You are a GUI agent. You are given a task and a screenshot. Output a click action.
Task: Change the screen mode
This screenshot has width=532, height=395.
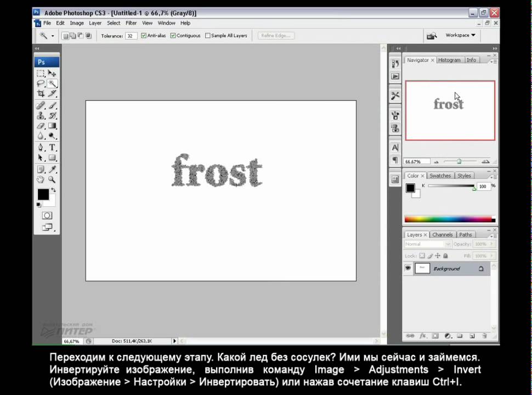(47, 227)
